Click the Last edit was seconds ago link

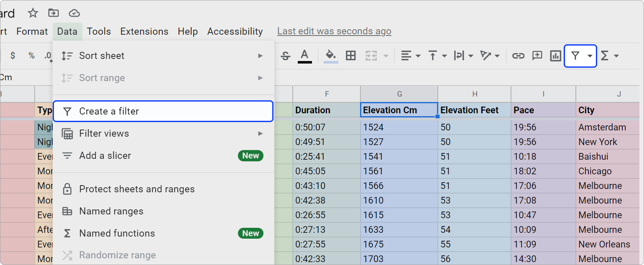pyautogui.click(x=334, y=31)
